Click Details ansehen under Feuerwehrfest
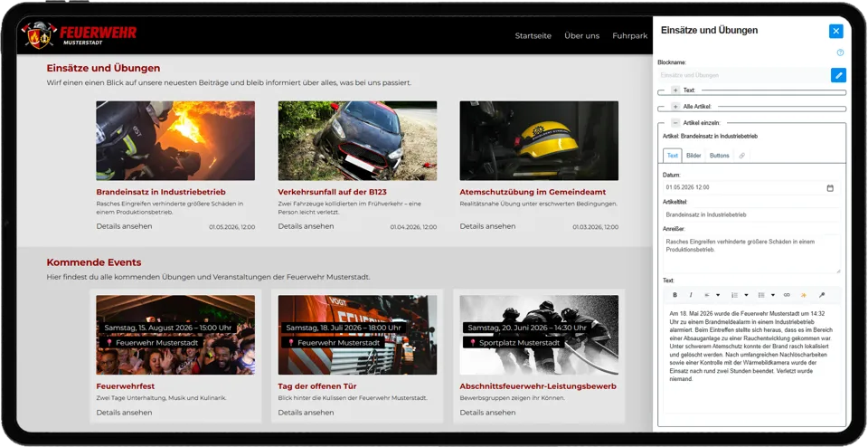The height and width of the screenshot is (447, 868). (124, 413)
